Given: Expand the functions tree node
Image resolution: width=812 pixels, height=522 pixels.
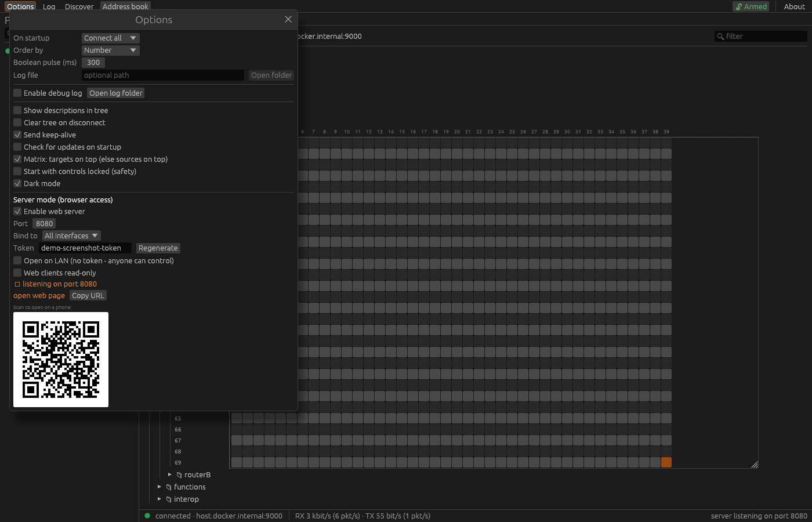Looking at the screenshot, I should [159, 487].
